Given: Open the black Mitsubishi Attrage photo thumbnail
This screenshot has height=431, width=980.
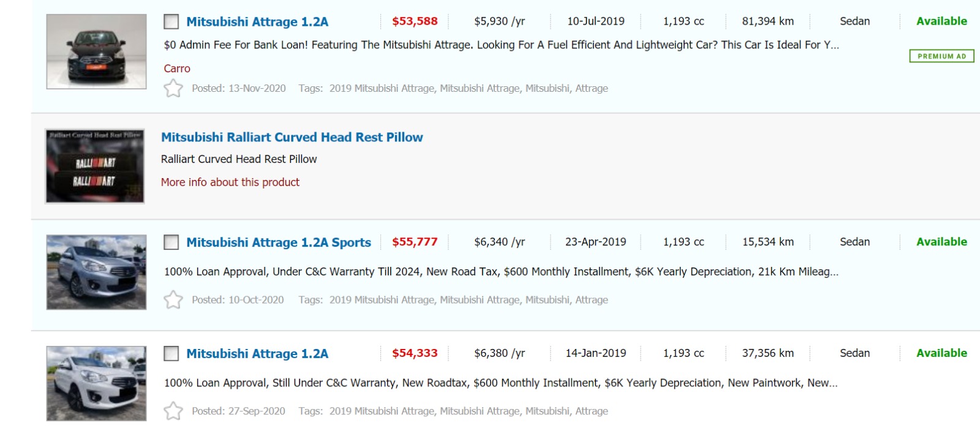Looking at the screenshot, I should coord(96,52).
